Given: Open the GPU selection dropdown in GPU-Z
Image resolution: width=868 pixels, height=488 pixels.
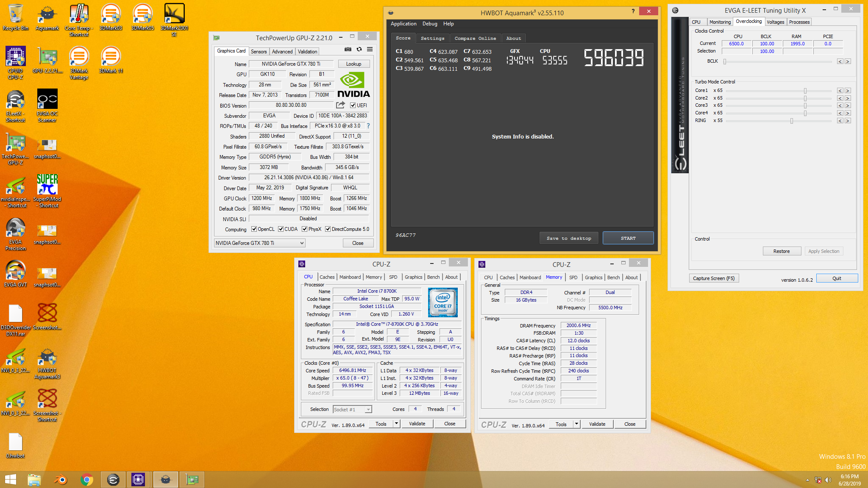Looking at the screenshot, I should click(x=259, y=243).
